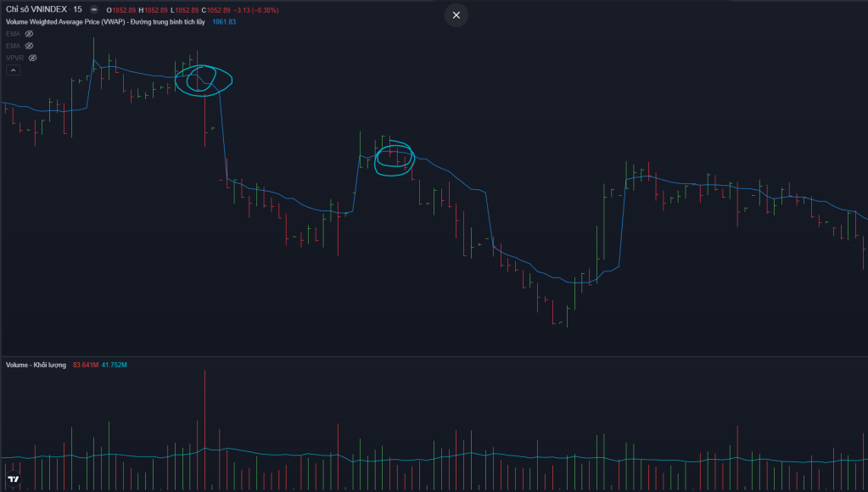Click the tallest red volume bar

coord(204,424)
